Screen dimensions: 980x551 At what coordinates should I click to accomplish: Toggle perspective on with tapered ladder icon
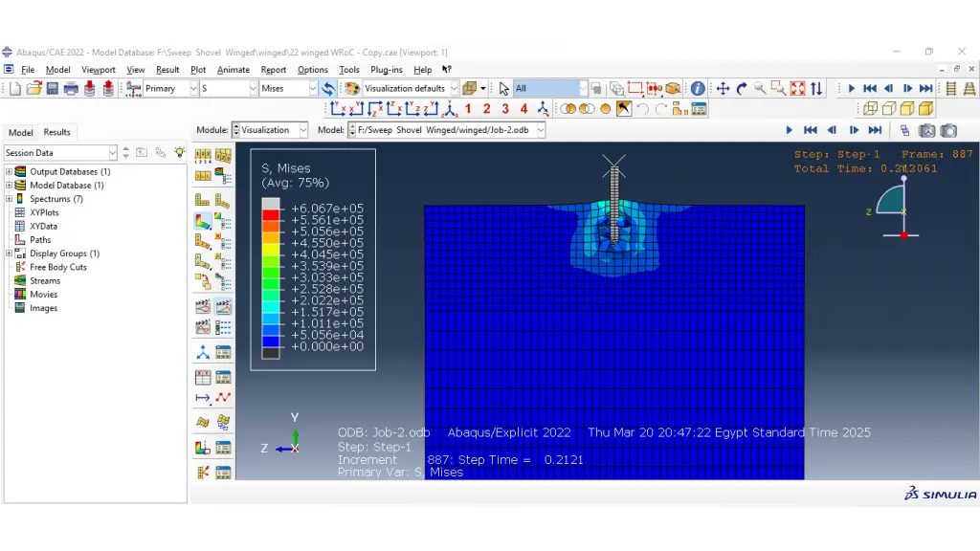(x=969, y=89)
